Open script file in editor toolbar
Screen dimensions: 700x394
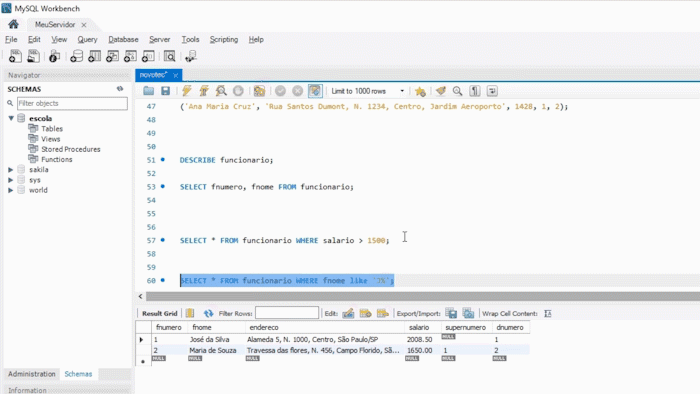tap(149, 91)
